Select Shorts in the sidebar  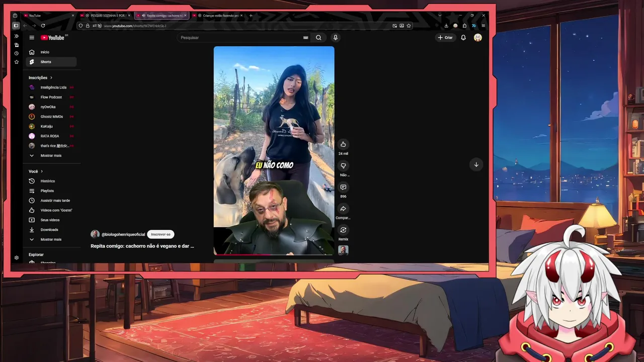pos(52,62)
